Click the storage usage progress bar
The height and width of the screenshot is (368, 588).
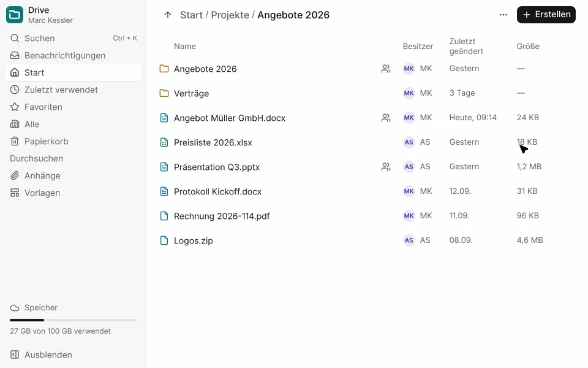(x=73, y=320)
